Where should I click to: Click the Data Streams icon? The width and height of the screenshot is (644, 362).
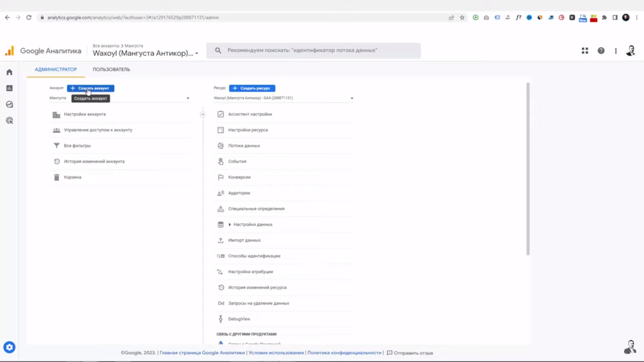pos(221,146)
